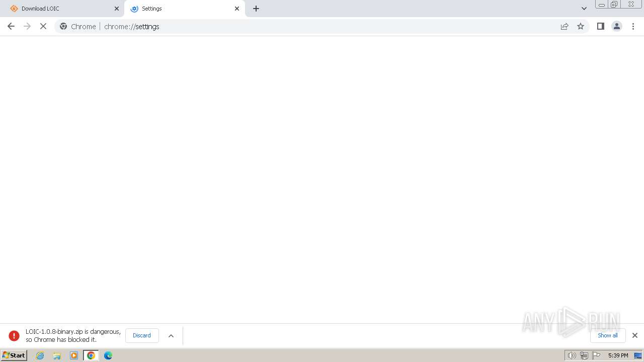Image resolution: width=644 pixels, height=362 pixels.
Task: Launch Microsoft Edge from taskbar
Action: tap(108, 355)
